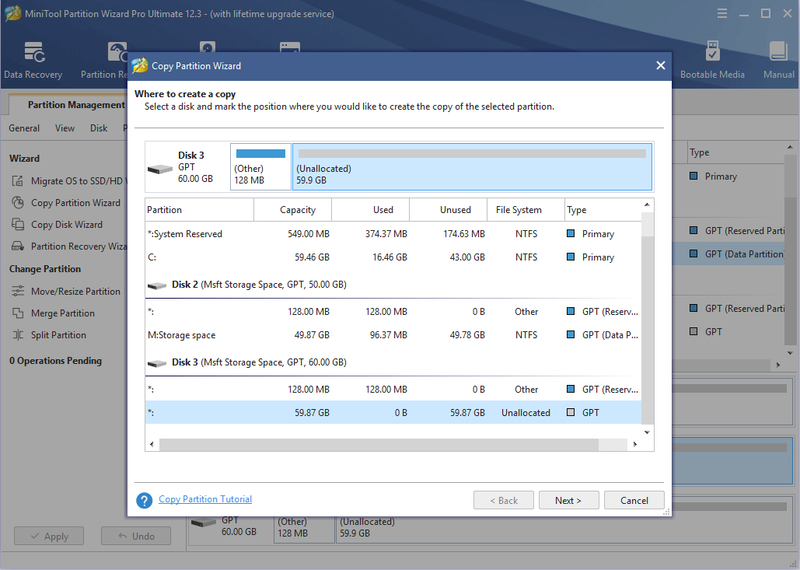Select the C: partition row
The height and width of the screenshot is (570, 800).
pyautogui.click(x=393, y=257)
